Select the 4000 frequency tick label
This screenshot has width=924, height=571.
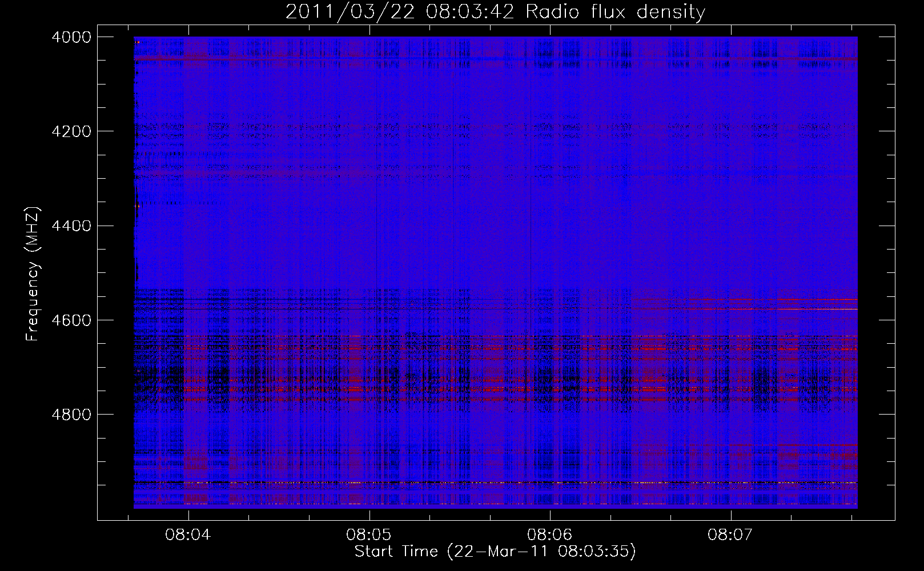pyautogui.click(x=71, y=37)
